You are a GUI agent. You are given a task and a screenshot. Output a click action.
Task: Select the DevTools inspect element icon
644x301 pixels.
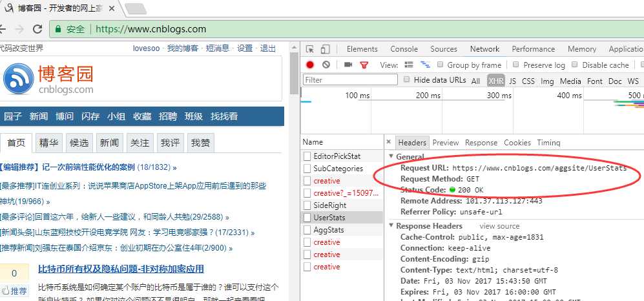(310, 49)
